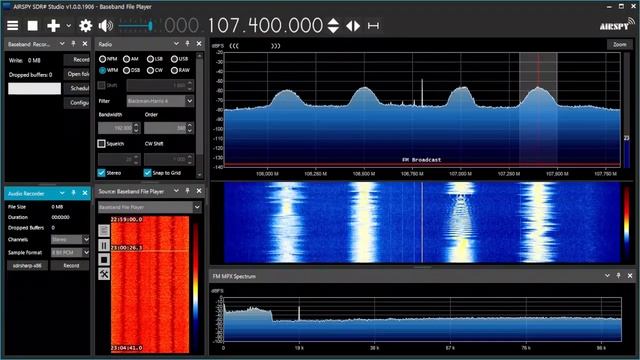Pin the Source Baseband File Player panel

click(x=187, y=191)
